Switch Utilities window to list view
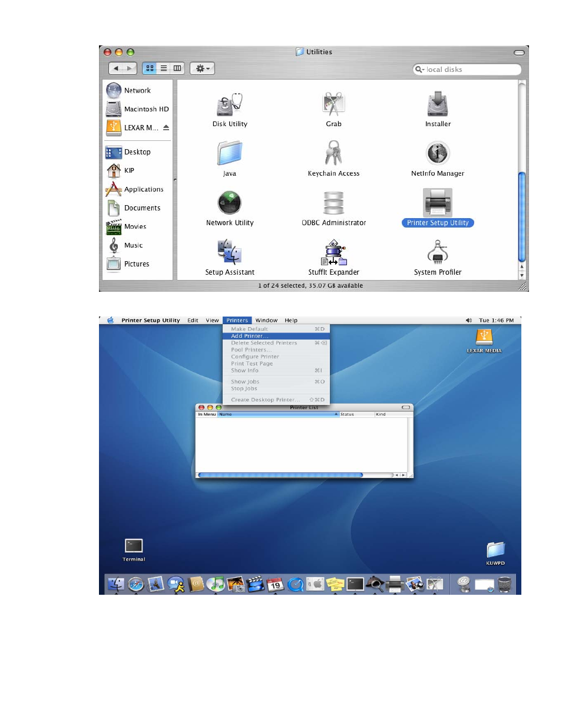The width and height of the screenshot is (562, 728). [x=164, y=68]
